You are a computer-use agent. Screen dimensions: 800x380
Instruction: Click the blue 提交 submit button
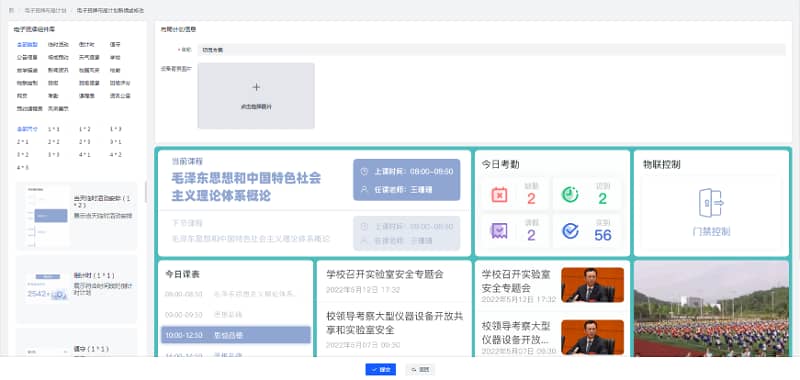(381, 369)
